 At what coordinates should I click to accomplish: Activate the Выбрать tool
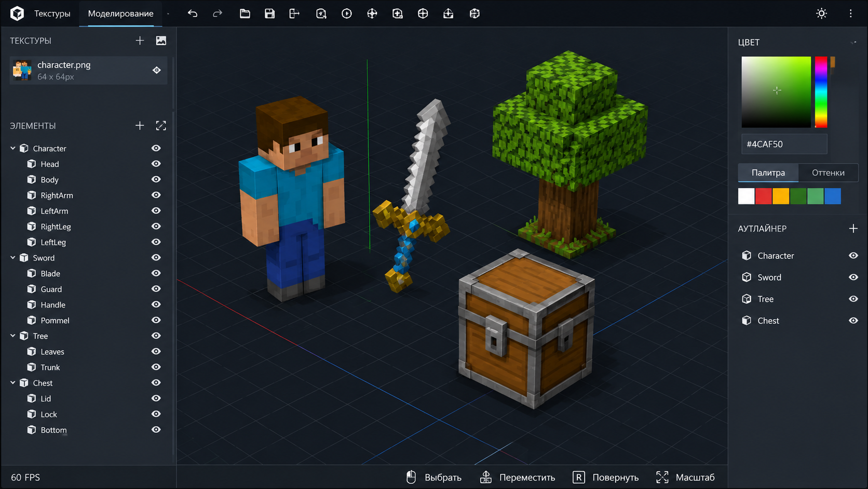click(x=433, y=477)
